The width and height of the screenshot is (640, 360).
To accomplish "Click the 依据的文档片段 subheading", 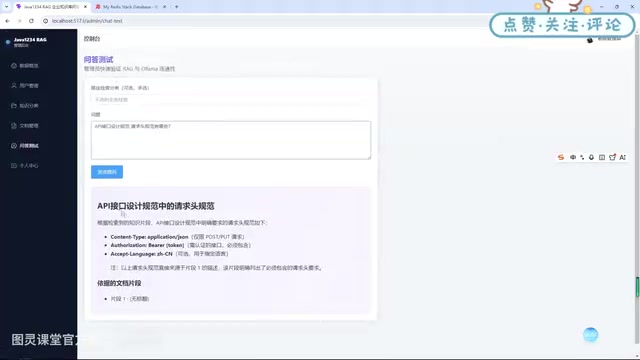I will (119, 283).
